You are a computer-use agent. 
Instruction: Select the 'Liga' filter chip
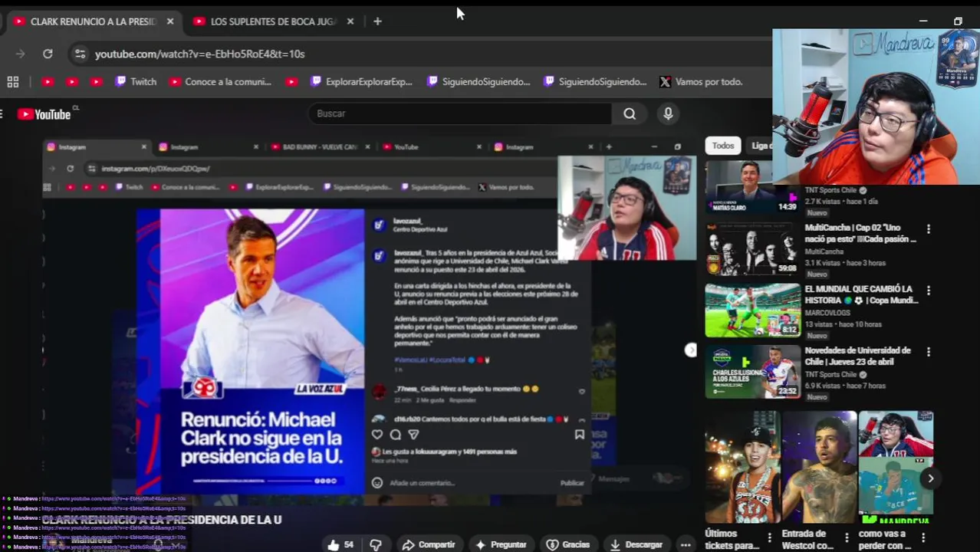pos(761,146)
